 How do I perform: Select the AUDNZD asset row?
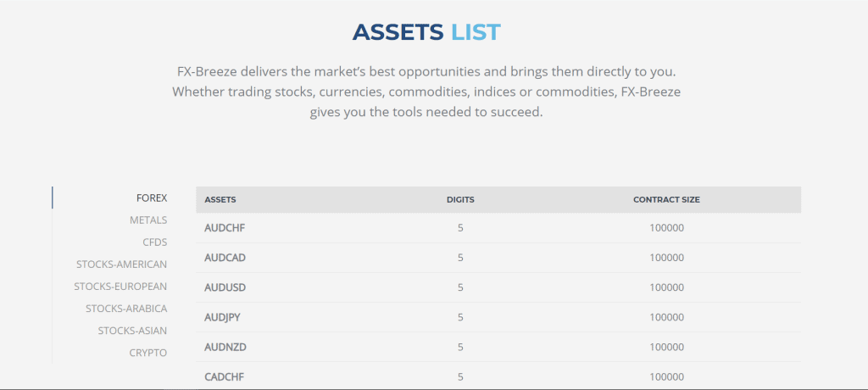tap(498, 348)
